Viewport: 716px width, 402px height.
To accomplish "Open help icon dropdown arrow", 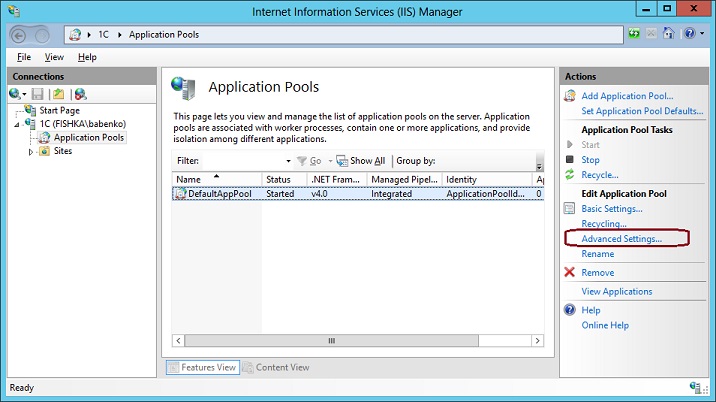I will (702, 33).
